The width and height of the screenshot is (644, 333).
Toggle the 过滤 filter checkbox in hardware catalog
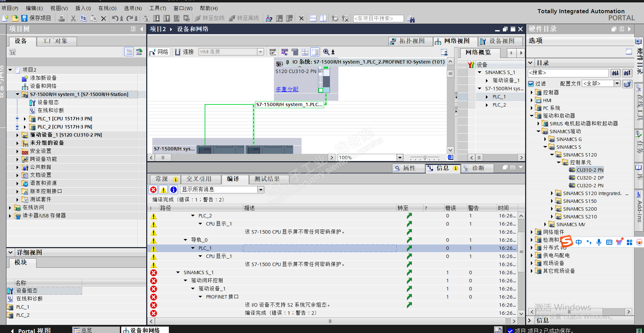(x=531, y=84)
